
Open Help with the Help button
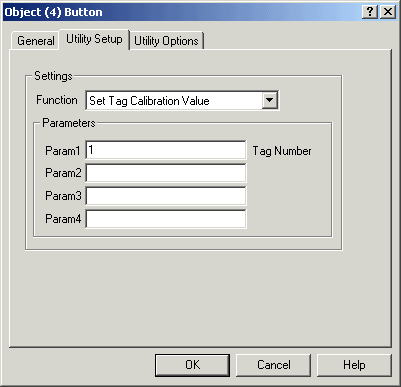354,365
